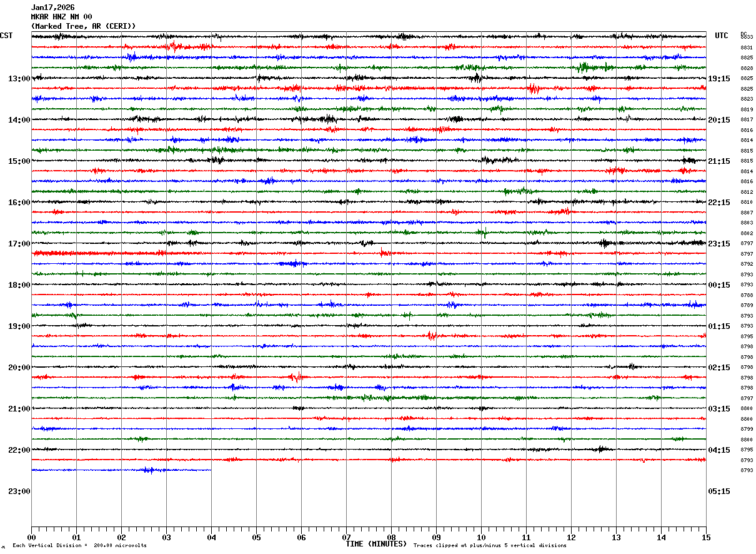Click the minute-axis tick label '14'

(x=661, y=538)
